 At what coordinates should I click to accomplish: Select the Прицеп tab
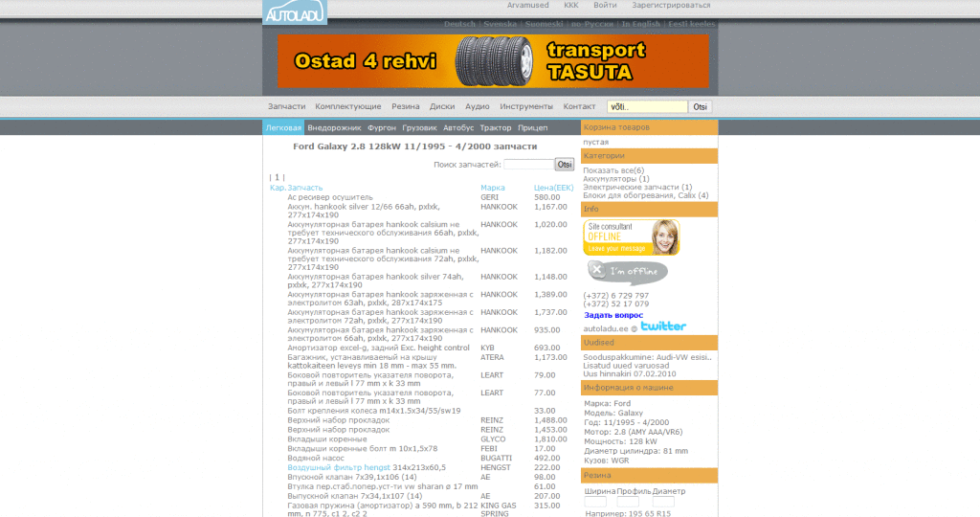click(x=532, y=127)
